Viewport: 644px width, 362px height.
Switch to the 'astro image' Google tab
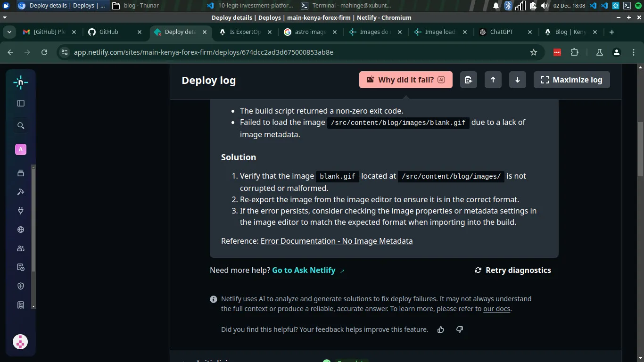tap(310, 32)
